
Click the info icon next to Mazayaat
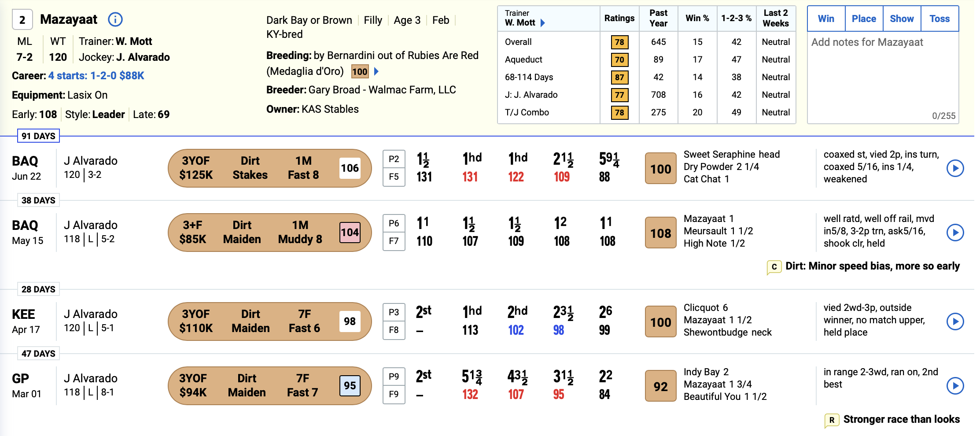[115, 19]
